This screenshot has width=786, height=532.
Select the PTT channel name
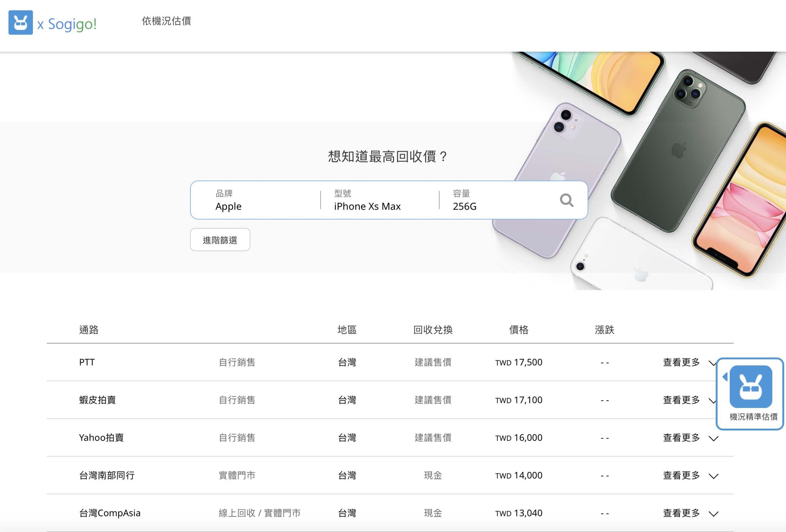(87, 362)
